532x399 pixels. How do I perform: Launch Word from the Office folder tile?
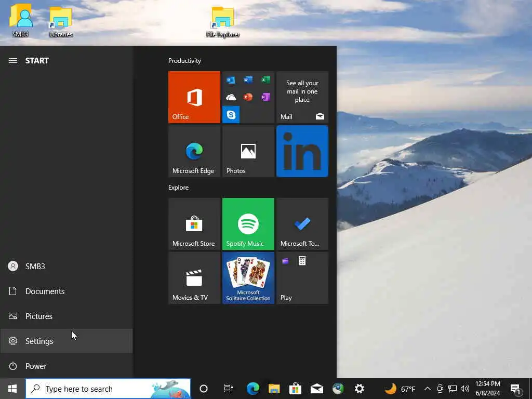248,80
